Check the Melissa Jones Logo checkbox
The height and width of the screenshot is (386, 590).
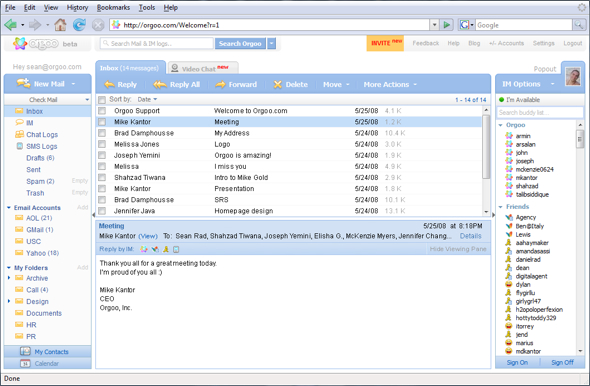tap(102, 144)
